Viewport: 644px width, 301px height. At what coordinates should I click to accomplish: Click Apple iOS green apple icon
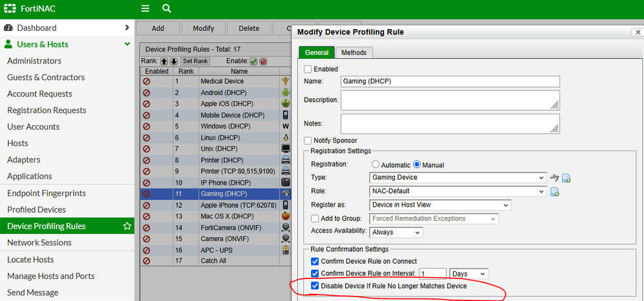pyautogui.click(x=285, y=103)
